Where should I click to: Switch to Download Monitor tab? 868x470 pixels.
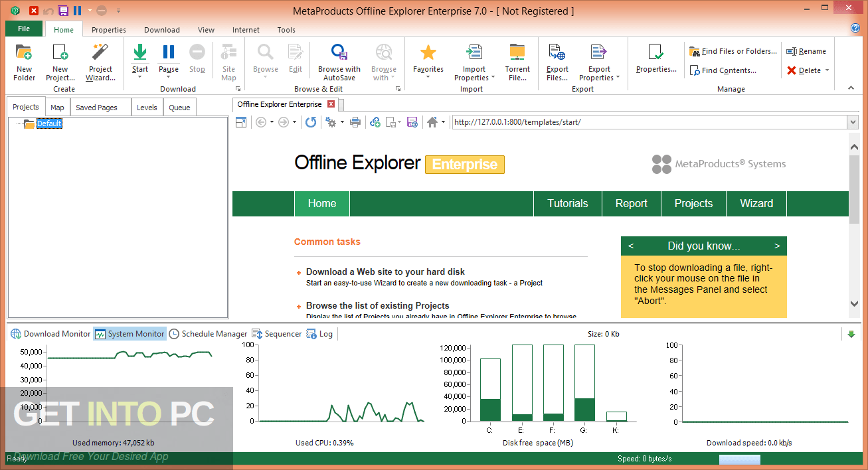click(x=50, y=334)
